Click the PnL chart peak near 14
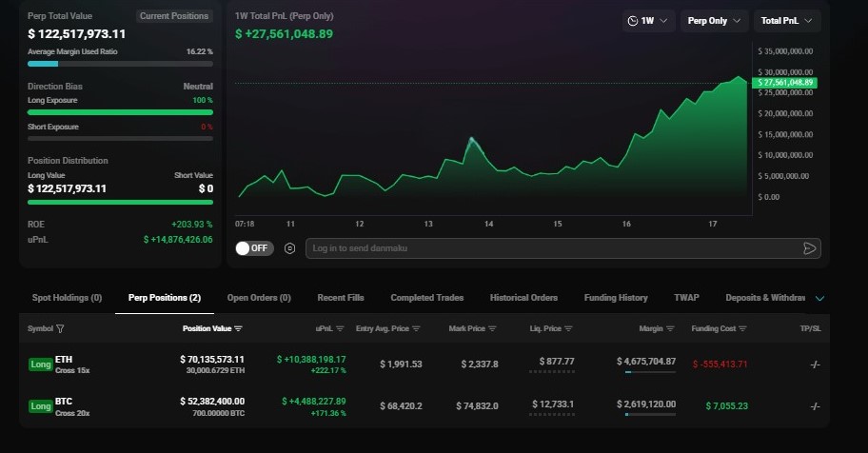The image size is (868, 453). [x=472, y=138]
